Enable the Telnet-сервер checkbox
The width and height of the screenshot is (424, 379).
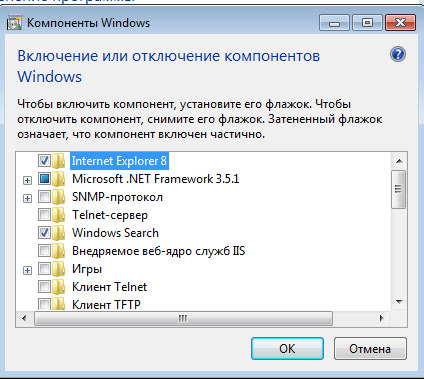point(44,215)
